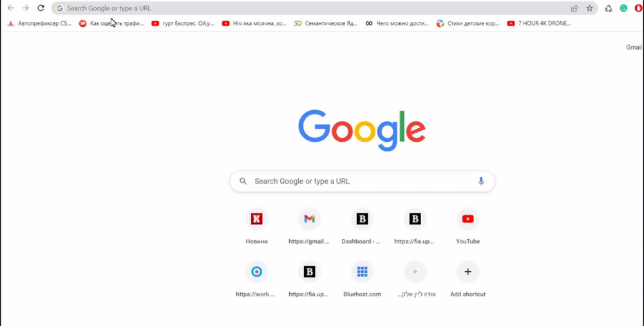Reload the current page

[41, 8]
